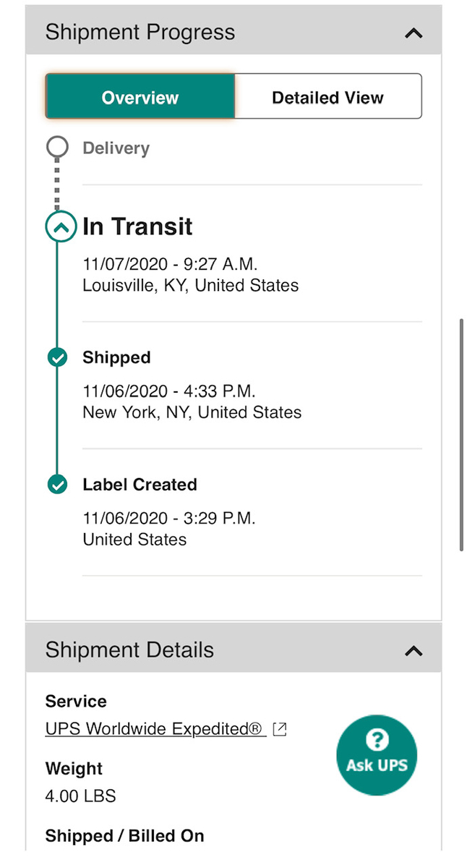The height and width of the screenshot is (868, 467).
Task: Click the Delivery hollow circle milestone icon
Action: coord(57,147)
